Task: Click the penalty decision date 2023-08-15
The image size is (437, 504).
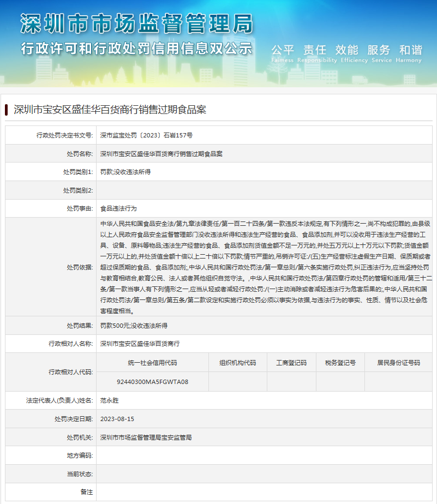Action: click(x=117, y=419)
